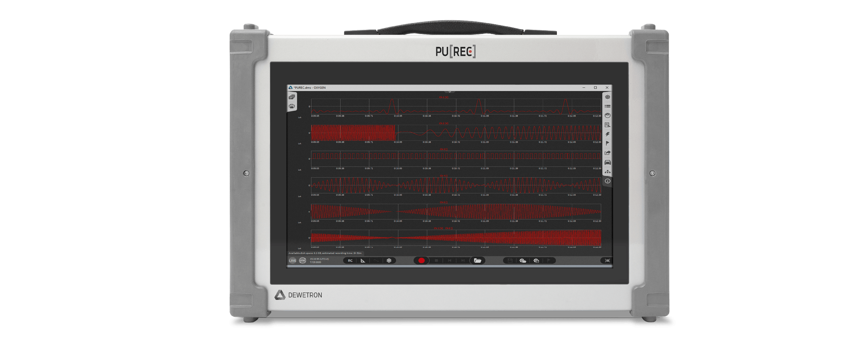Click the 7/15/2020 date and time display
This screenshot has width=868, height=345.
(x=319, y=261)
